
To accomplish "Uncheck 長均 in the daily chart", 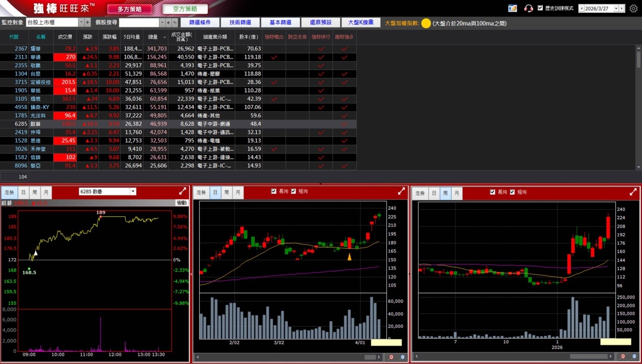I will coord(274,192).
